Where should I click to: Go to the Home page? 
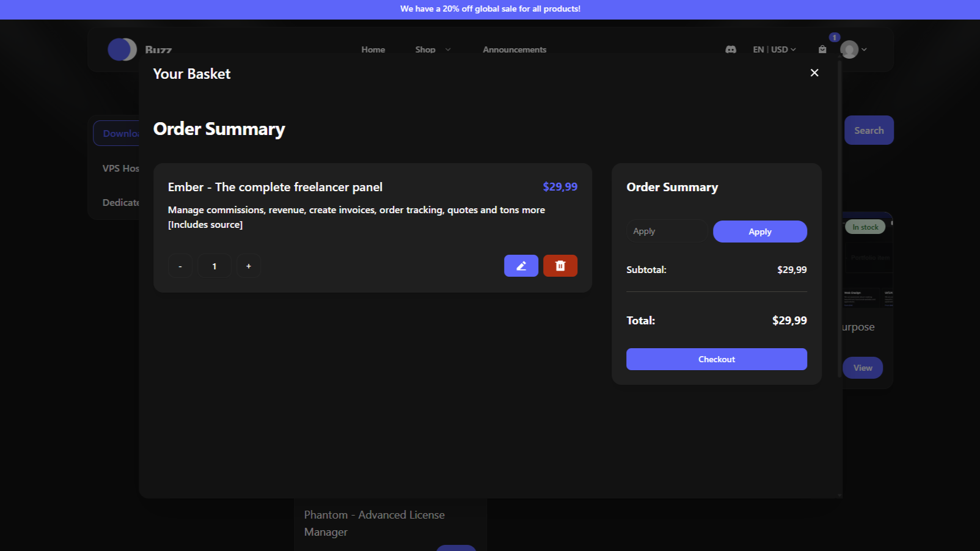[373, 49]
